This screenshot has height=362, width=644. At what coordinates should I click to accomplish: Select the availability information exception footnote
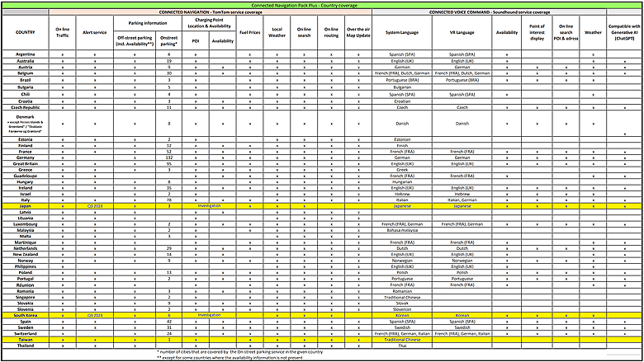[230, 358]
